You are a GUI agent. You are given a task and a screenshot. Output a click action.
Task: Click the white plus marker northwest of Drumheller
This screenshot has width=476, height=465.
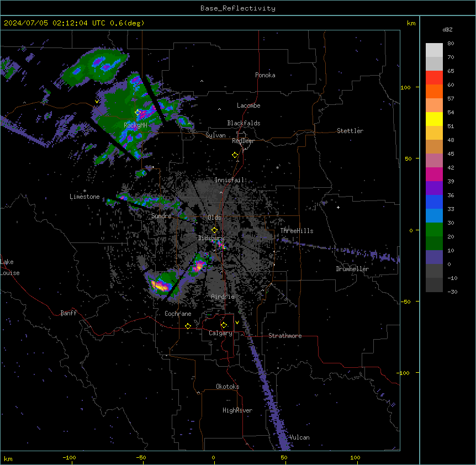(338, 207)
